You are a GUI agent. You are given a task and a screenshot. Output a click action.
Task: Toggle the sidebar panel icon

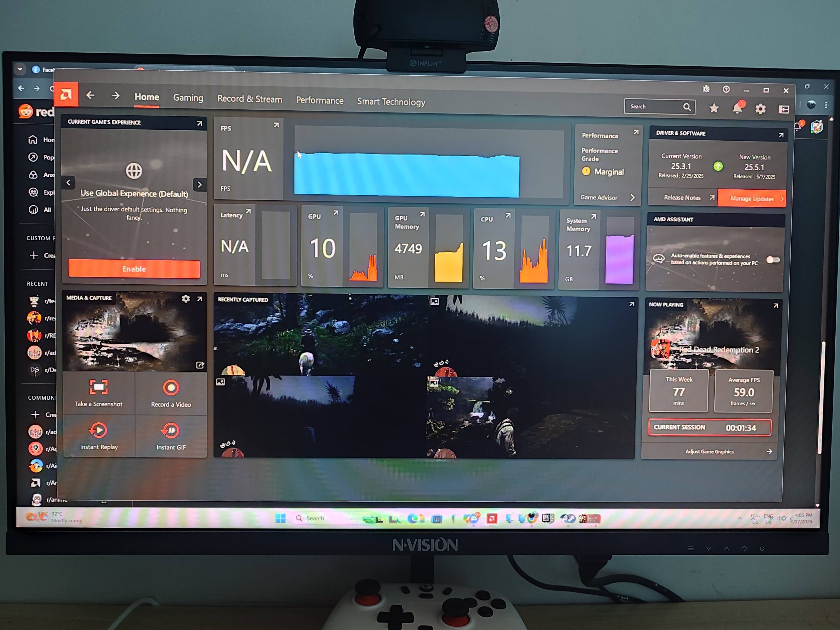pos(784,110)
